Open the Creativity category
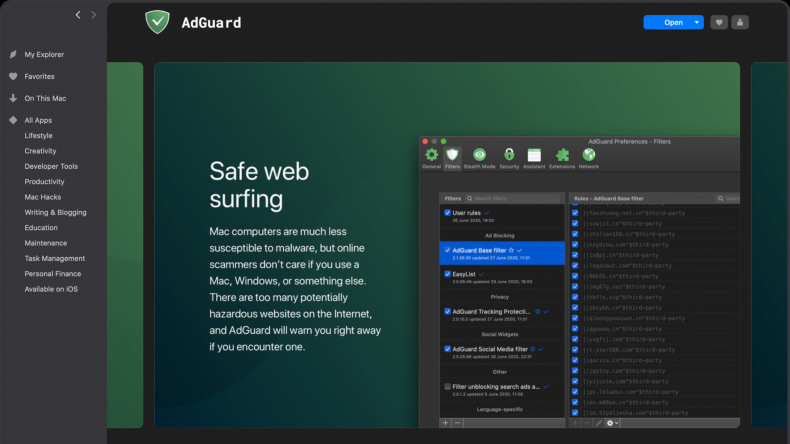The width and height of the screenshot is (790, 444). [x=40, y=151]
